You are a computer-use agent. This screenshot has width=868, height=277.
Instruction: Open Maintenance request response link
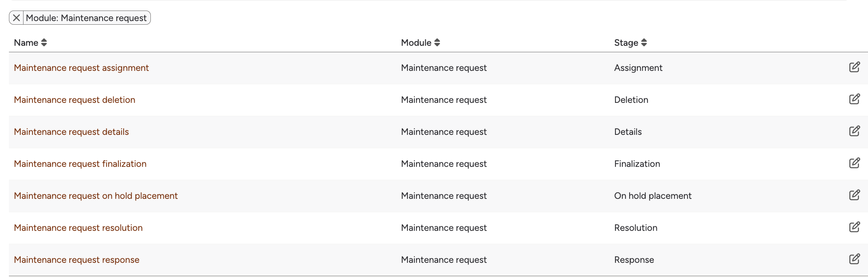77,260
